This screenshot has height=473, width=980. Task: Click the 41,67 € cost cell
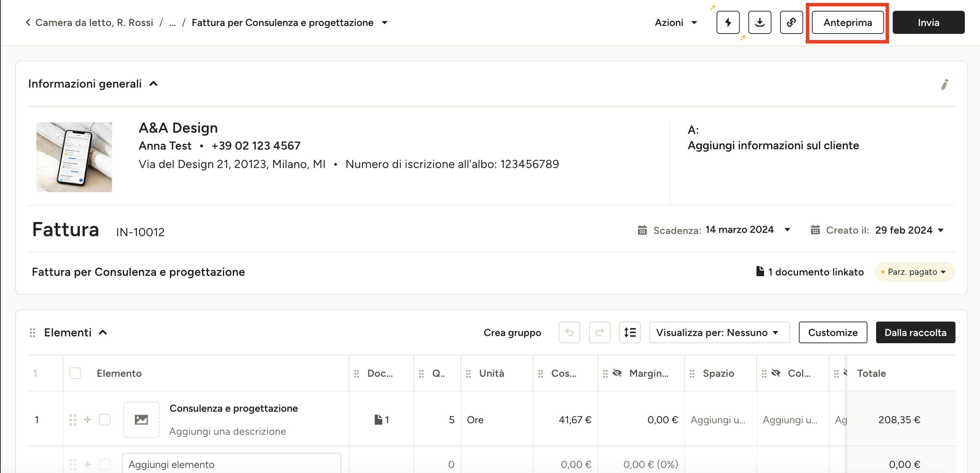565,419
